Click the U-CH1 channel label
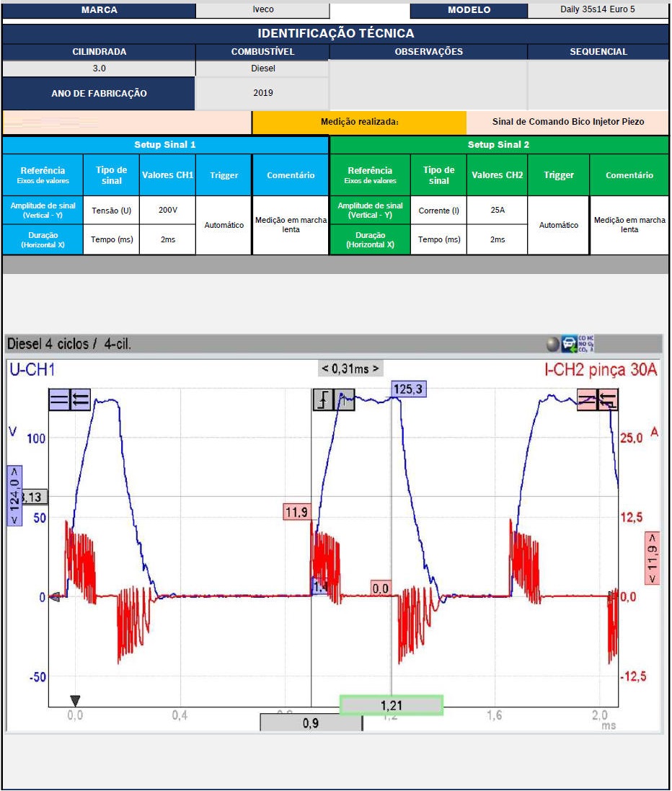672x791 pixels. (32, 370)
